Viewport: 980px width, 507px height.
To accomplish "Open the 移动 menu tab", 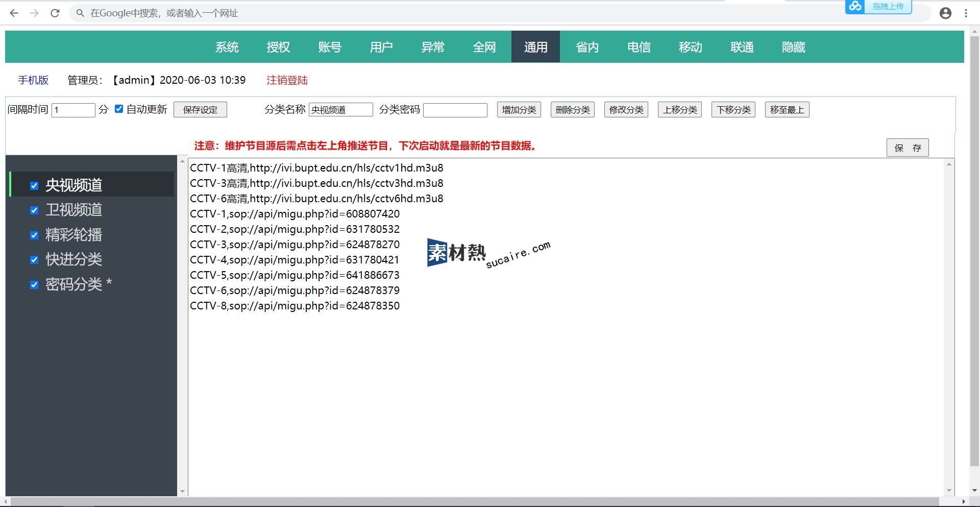I will pos(691,47).
